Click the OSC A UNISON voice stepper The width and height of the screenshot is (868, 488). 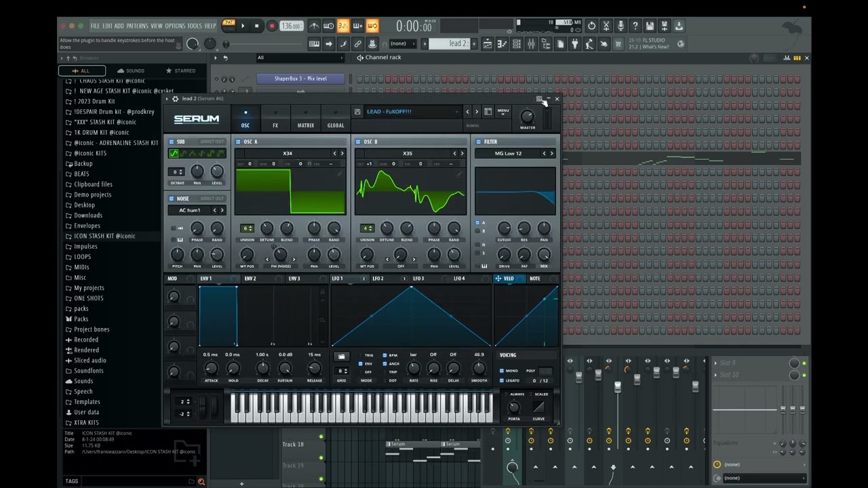tap(247, 228)
